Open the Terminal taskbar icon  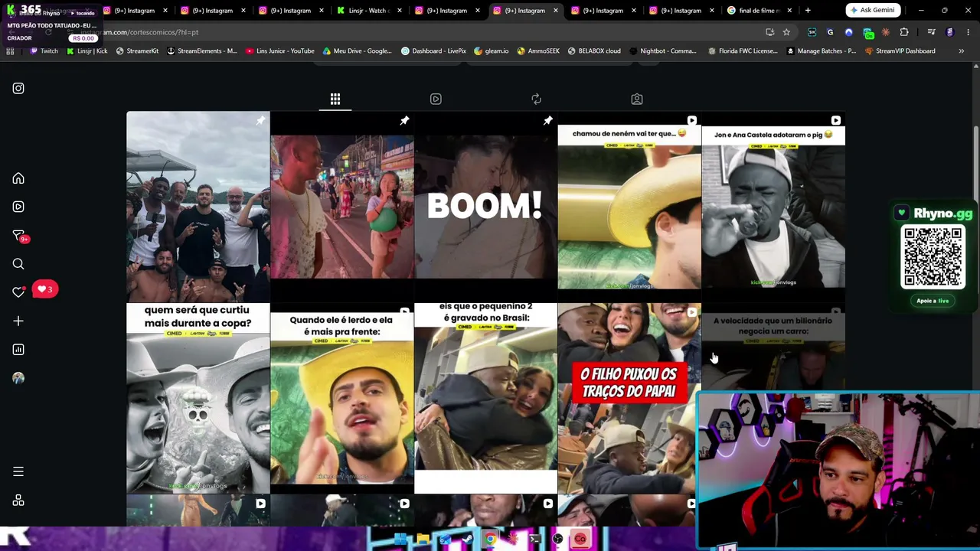[x=535, y=540]
